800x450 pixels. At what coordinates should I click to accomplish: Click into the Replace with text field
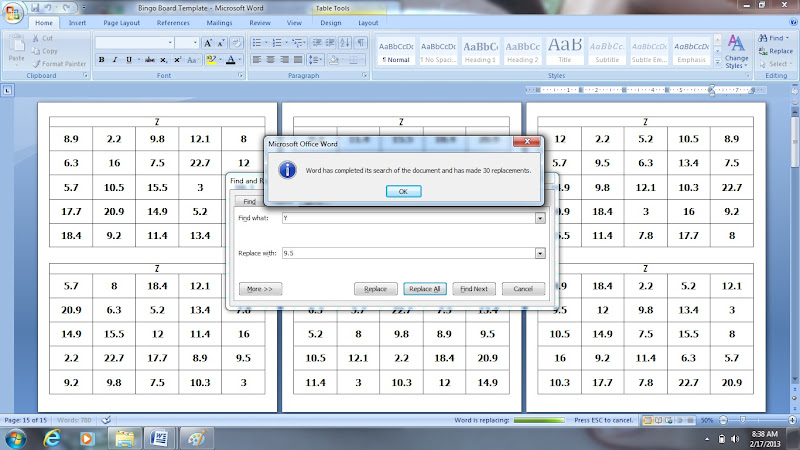[409, 253]
